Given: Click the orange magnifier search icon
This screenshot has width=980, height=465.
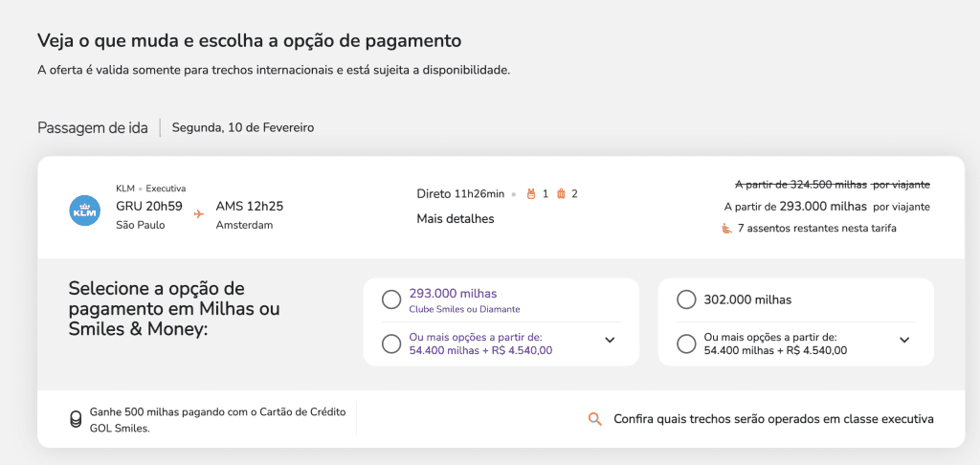Looking at the screenshot, I should [595, 419].
